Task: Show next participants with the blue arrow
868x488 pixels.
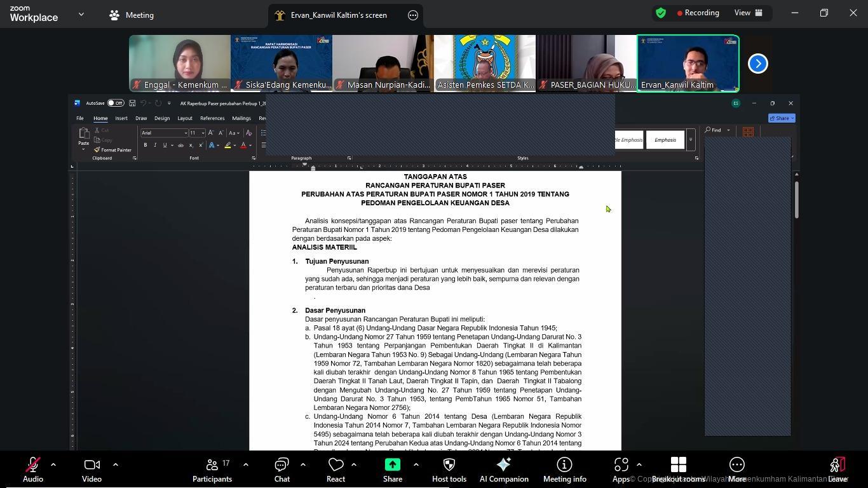Action: 757,64
